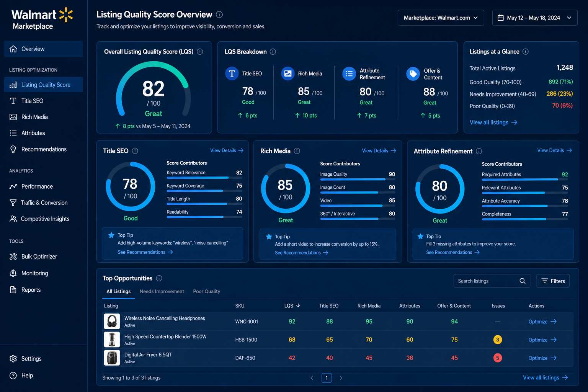The height and width of the screenshot is (392, 588).
Task: Click info icon on Attribute Refinement card
Action: point(479,151)
